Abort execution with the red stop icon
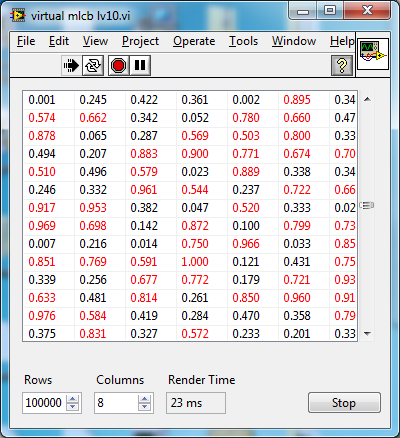 point(118,65)
